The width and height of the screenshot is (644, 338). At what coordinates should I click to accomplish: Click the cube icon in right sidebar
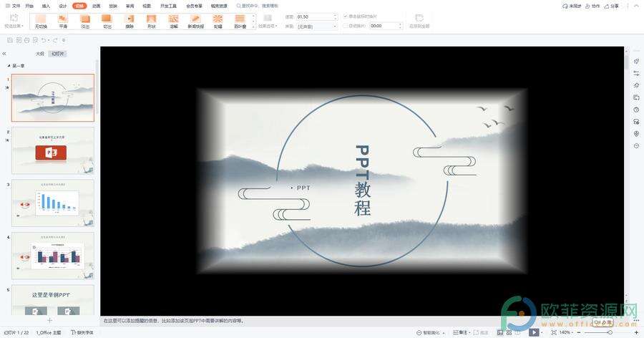pos(636,146)
